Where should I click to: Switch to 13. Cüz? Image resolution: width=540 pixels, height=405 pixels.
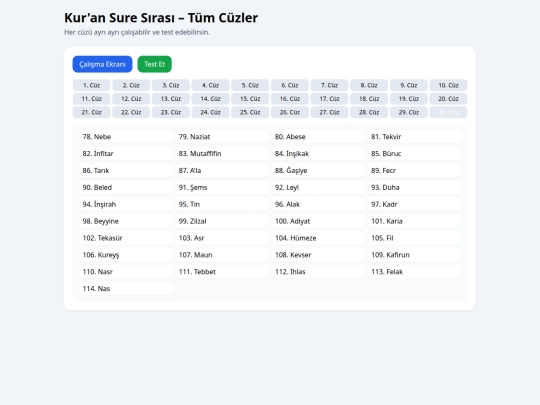(171, 99)
